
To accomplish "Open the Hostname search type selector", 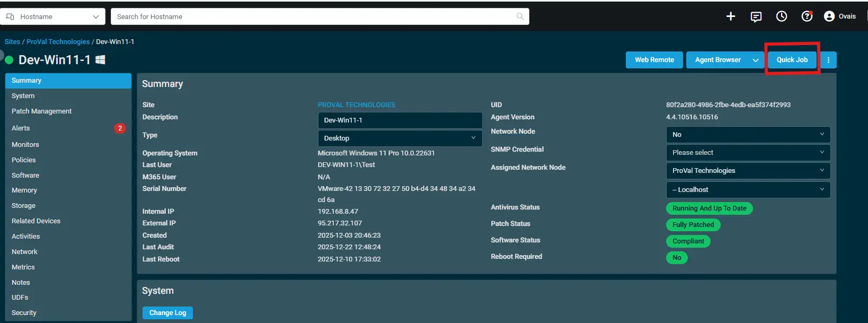I will pyautogui.click(x=52, y=16).
